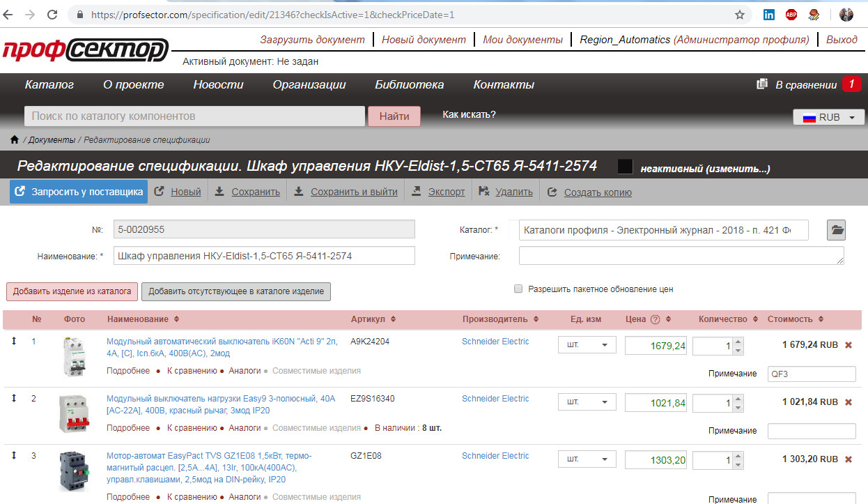
Task: Reload the page in browser
Action: point(52,15)
